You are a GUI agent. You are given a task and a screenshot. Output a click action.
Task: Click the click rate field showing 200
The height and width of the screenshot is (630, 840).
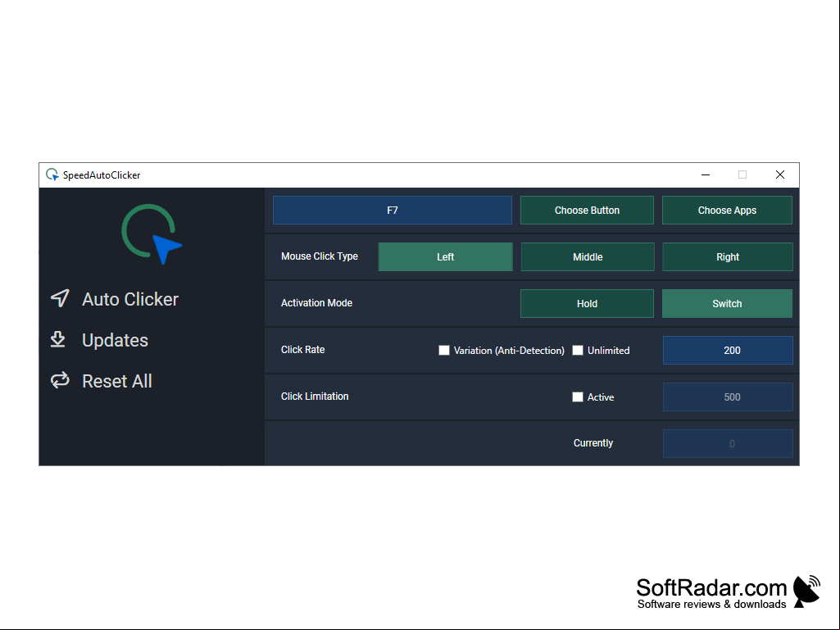(x=728, y=351)
